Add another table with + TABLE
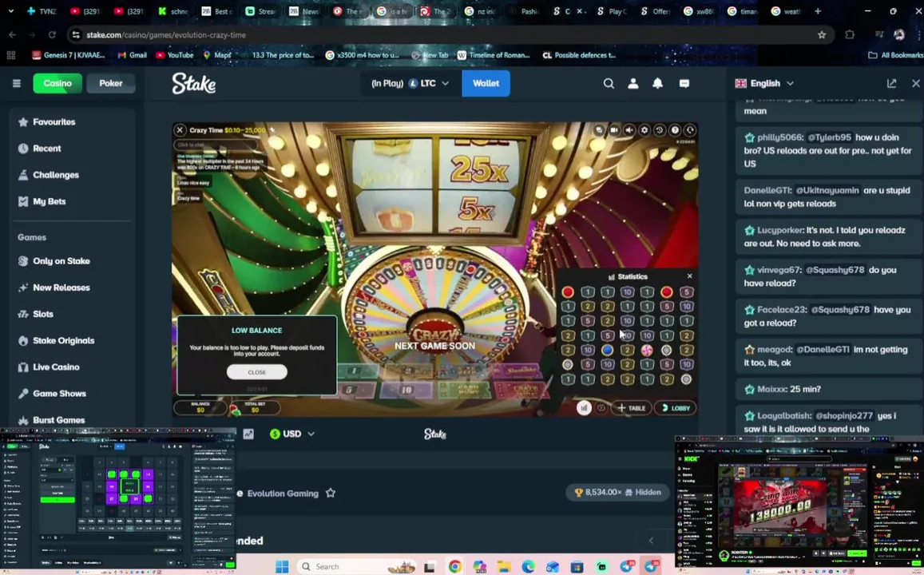This screenshot has height=575, width=924. coord(631,407)
